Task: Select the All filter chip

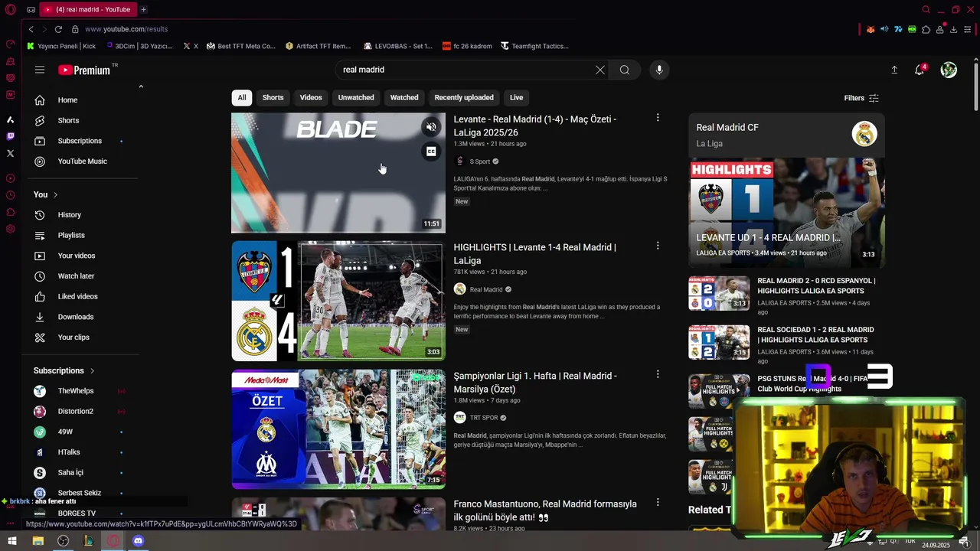Action: (242, 97)
